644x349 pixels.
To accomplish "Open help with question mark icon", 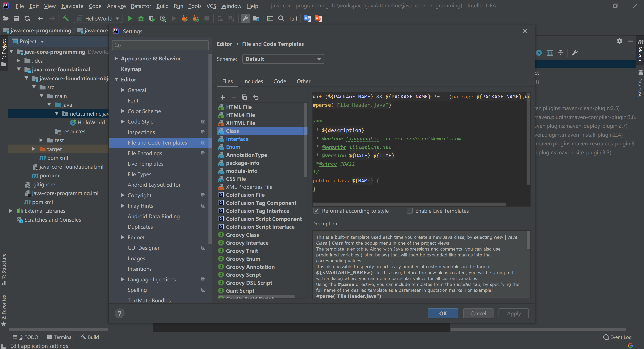I will click(x=119, y=313).
